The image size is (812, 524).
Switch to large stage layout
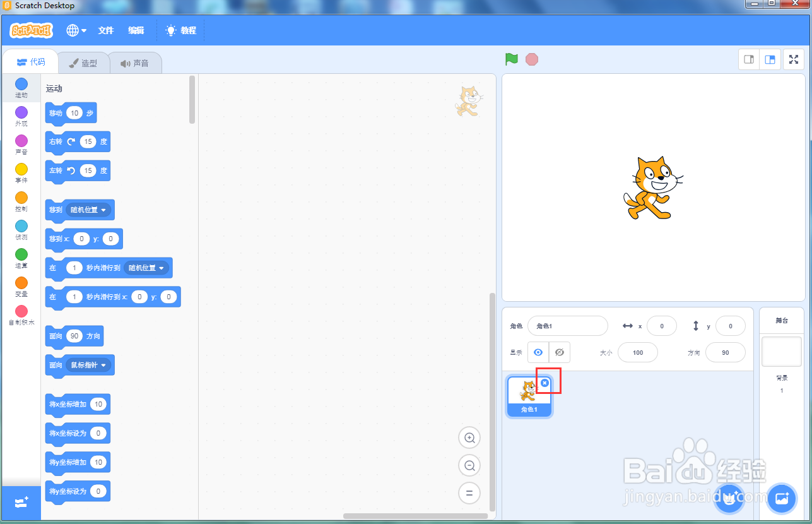(770, 59)
